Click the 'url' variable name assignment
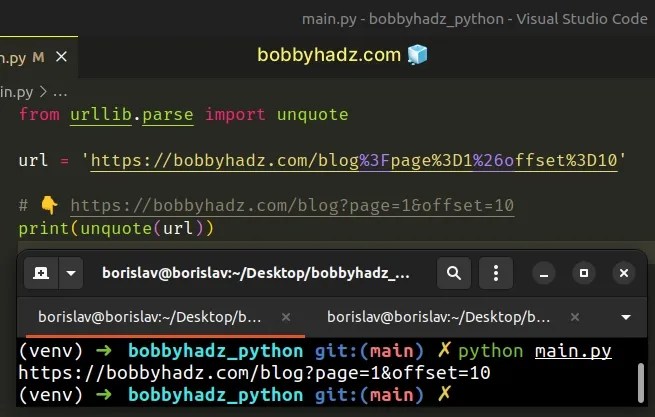655x417 pixels. pyautogui.click(x=33, y=160)
